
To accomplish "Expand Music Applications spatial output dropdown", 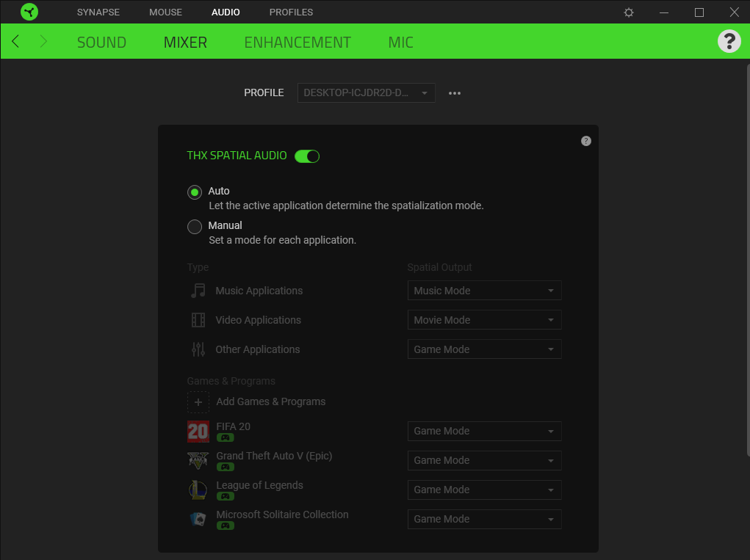I will click(484, 291).
